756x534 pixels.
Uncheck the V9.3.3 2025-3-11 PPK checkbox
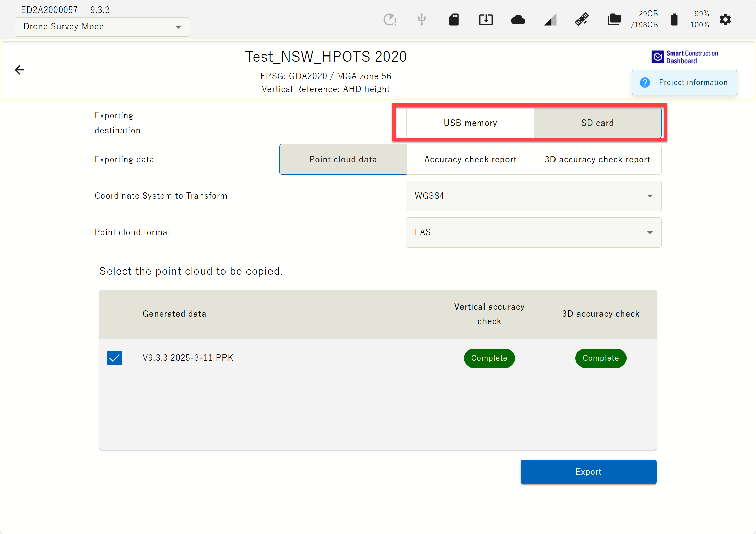(x=114, y=358)
